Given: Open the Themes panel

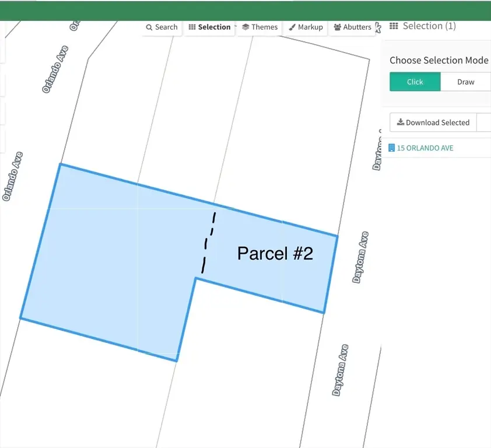Looking at the screenshot, I should (x=259, y=27).
